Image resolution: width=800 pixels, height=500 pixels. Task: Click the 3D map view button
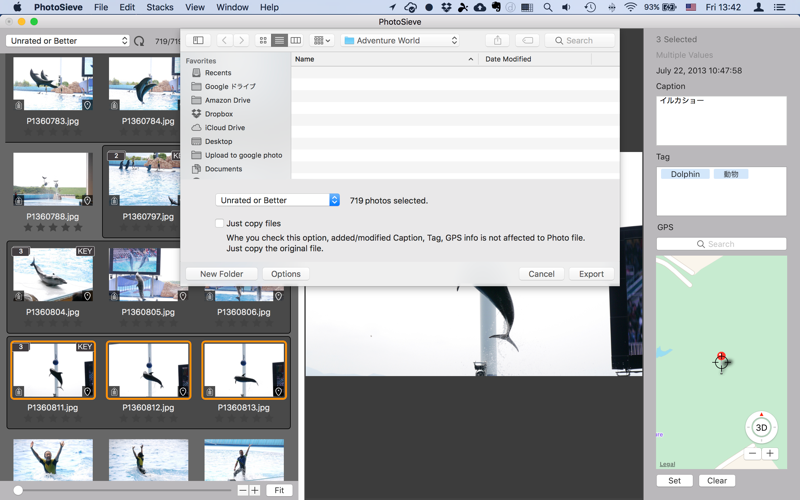coord(761,427)
